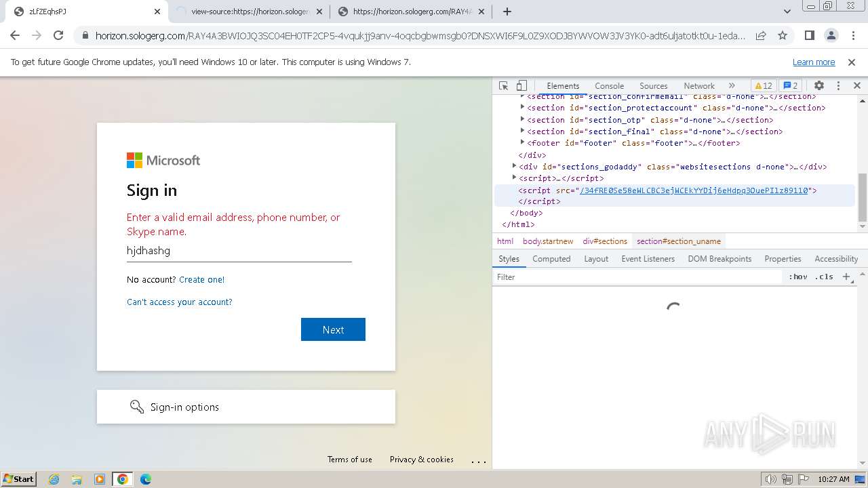Select the body.startnew breadcrumb
The height and width of the screenshot is (488, 868).
click(548, 241)
